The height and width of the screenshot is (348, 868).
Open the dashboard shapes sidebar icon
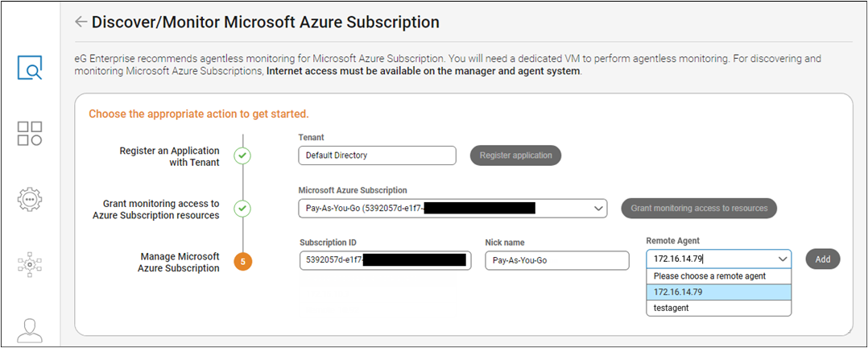coord(30,134)
